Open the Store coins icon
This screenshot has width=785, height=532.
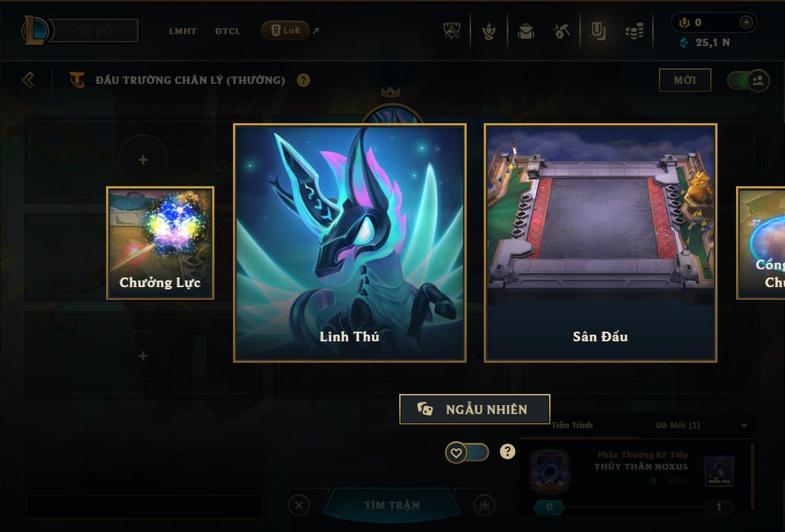[x=634, y=31]
